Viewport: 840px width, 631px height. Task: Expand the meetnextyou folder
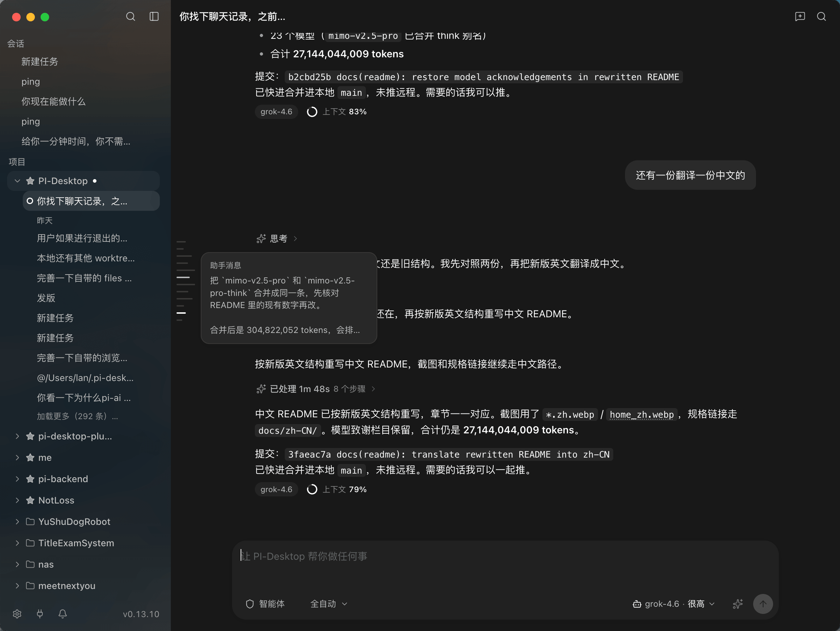(17, 585)
